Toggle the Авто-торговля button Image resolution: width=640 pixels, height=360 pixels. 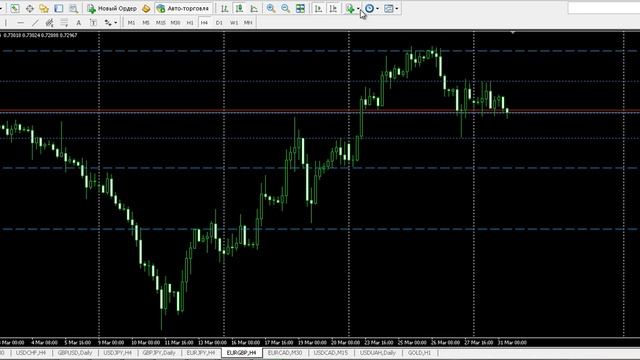(x=183, y=8)
